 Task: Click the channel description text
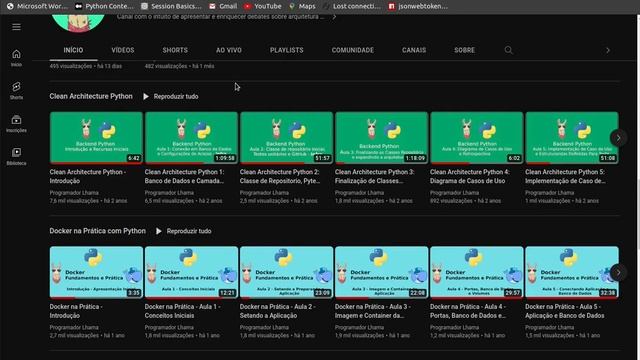click(220, 17)
